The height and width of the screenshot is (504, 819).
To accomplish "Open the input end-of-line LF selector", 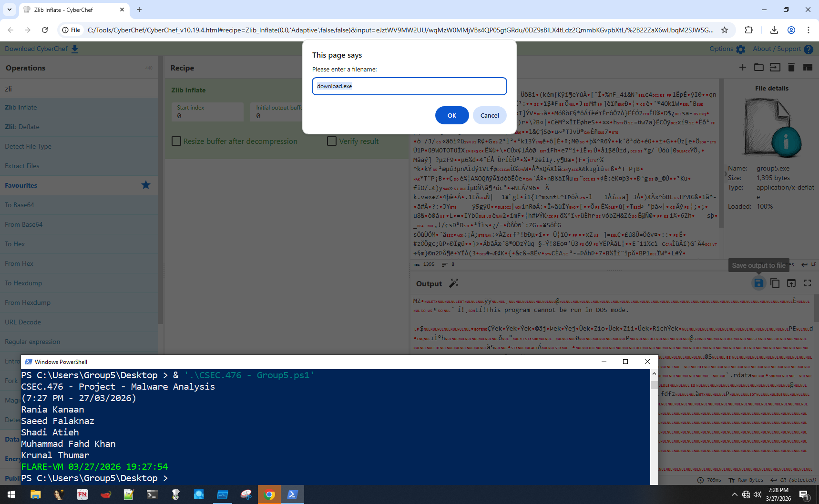I will (809, 264).
